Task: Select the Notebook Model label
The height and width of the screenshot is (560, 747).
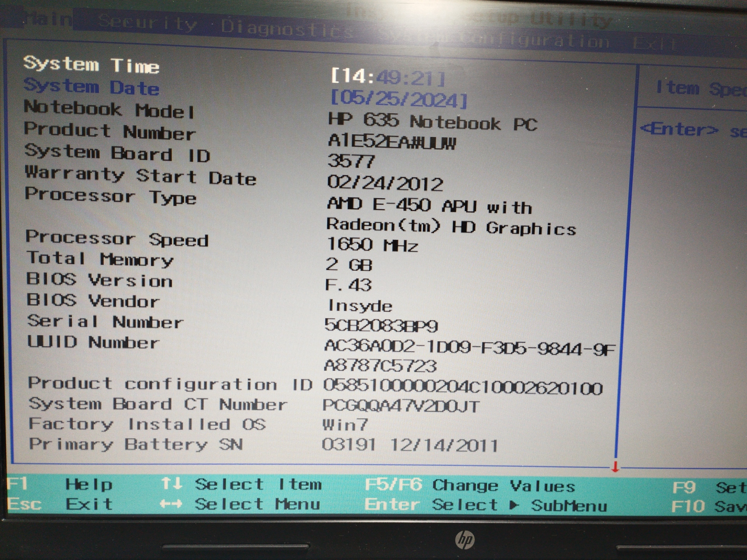Action: tap(109, 109)
